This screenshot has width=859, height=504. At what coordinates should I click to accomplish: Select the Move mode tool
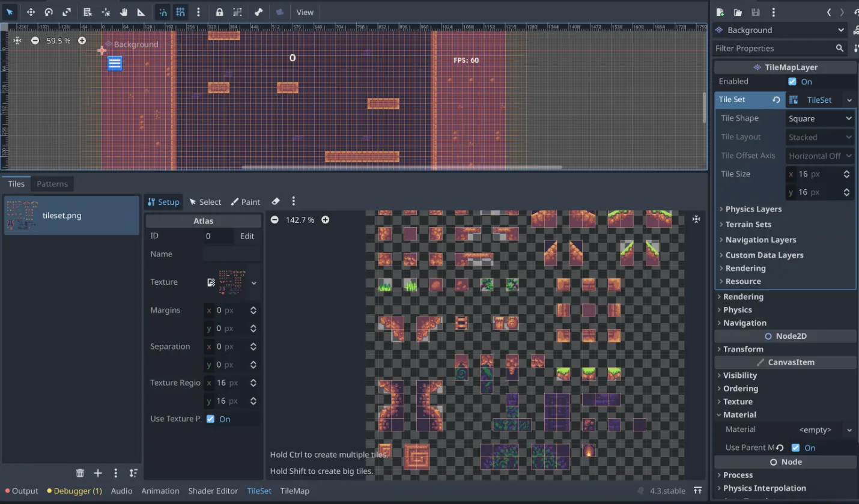[x=31, y=12]
